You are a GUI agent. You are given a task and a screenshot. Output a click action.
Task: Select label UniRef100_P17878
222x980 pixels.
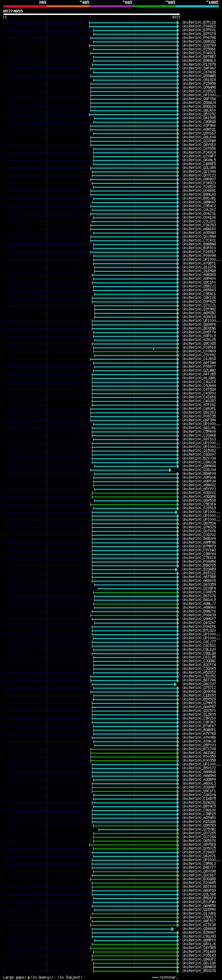tap(199, 65)
